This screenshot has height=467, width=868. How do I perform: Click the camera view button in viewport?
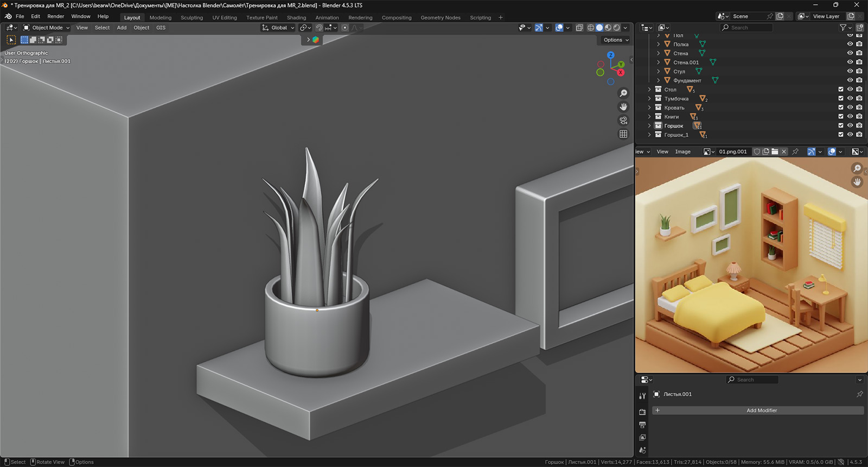(623, 121)
